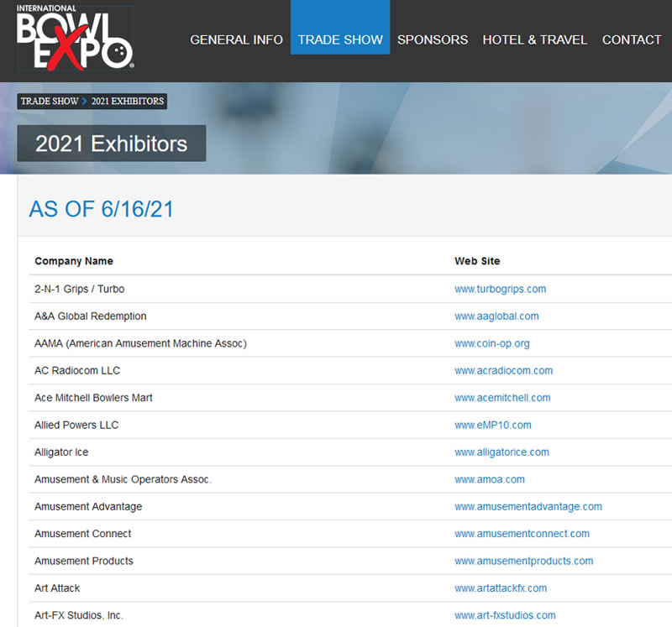The height and width of the screenshot is (627, 672).
Task: Open the www.amusementadvantage.com link
Action: [528, 506]
